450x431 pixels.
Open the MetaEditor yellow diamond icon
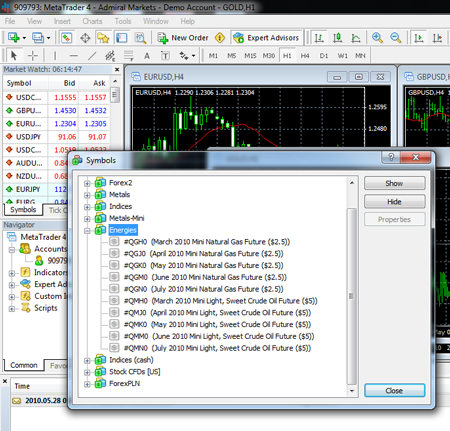(220, 38)
